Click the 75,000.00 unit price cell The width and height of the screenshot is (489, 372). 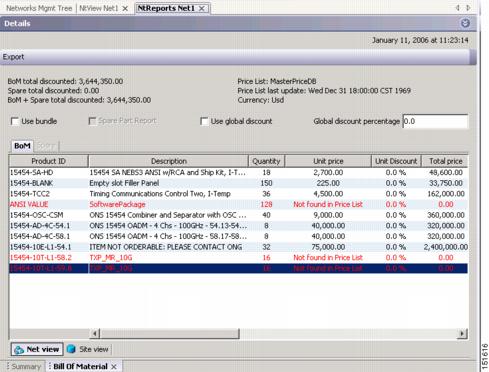(328, 247)
